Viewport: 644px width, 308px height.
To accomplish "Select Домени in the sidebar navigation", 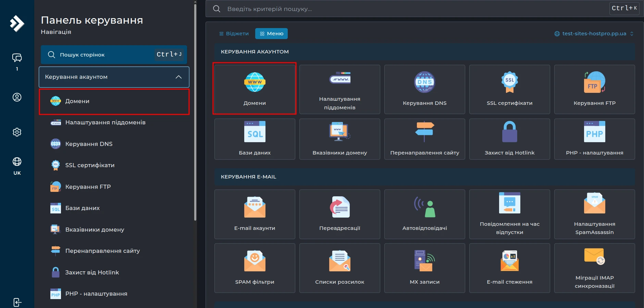I will click(114, 101).
